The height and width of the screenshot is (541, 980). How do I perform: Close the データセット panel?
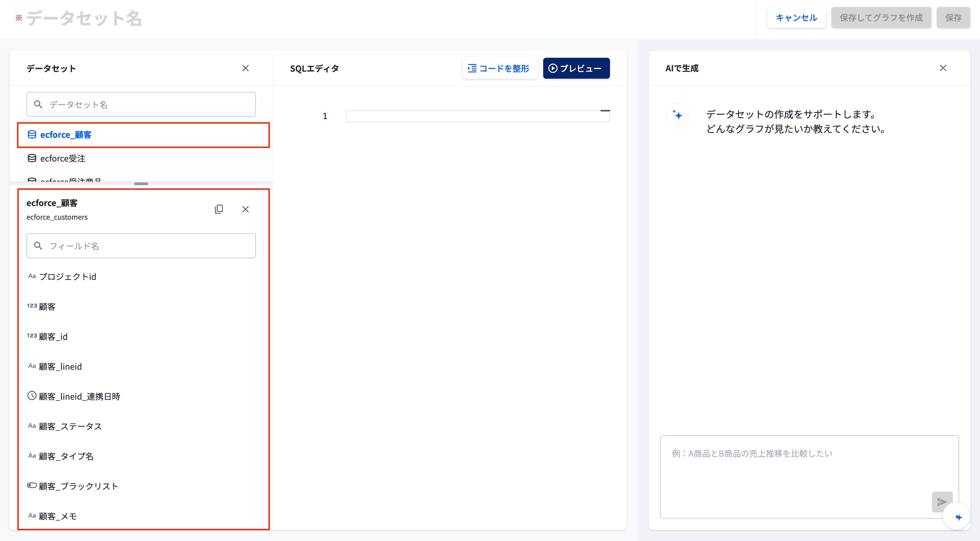coord(246,68)
